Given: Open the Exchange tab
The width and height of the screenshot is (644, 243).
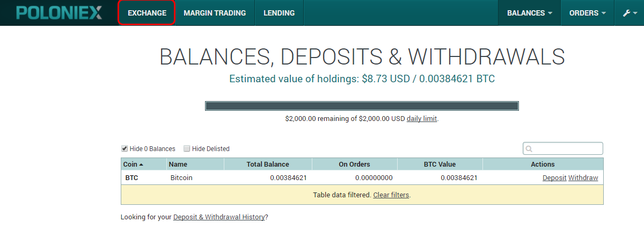Looking at the screenshot, I should click(147, 13).
